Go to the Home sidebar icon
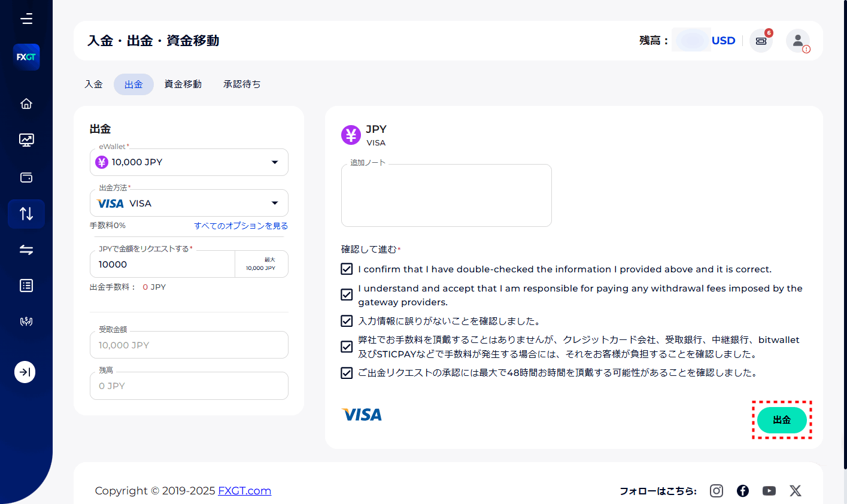This screenshot has height=504, width=847. coord(26,104)
